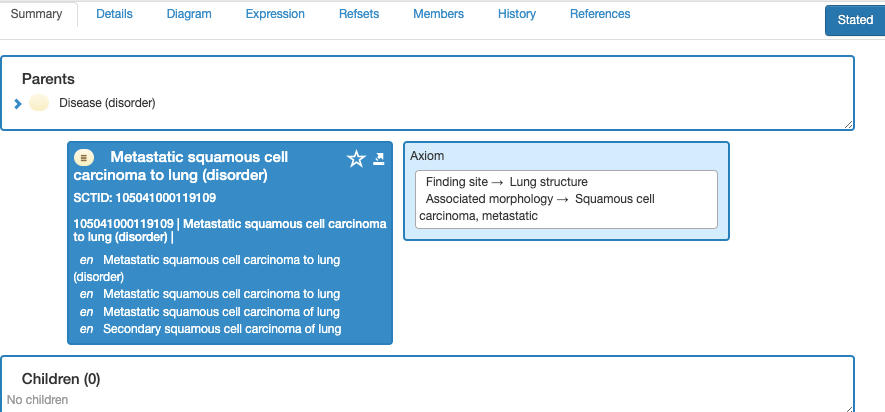885x412 pixels.
Task: Star this concept as a favorite
Action: tap(356, 159)
